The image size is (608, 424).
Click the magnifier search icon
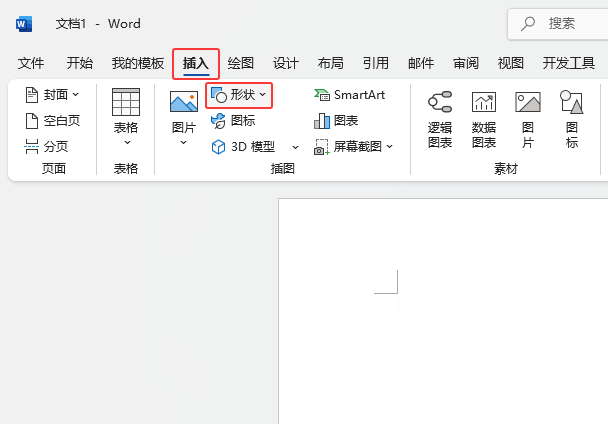(x=528, y=24)
